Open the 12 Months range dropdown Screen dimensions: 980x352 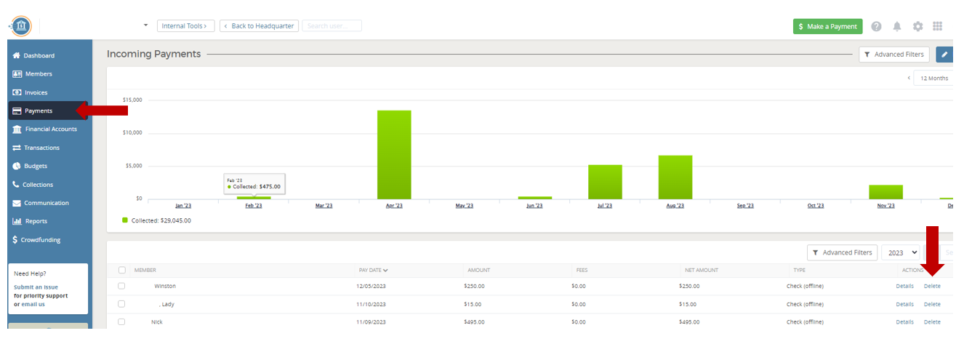point(933,78)
